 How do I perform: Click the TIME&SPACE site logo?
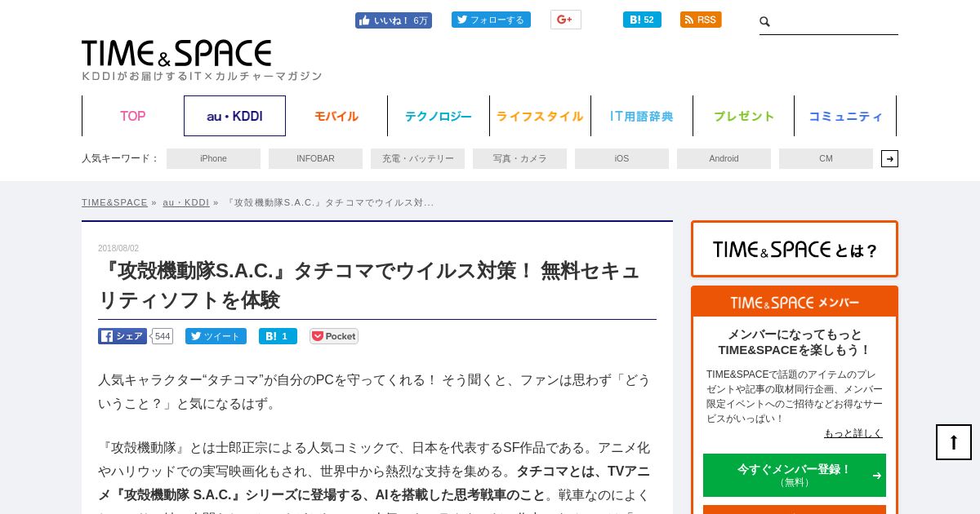[x=176, y=53]
